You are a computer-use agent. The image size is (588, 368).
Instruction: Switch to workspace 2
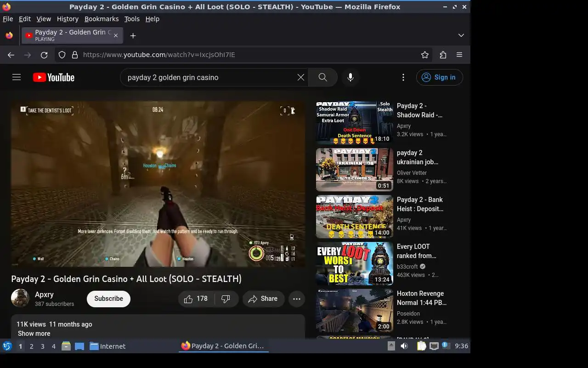[31, 346]
